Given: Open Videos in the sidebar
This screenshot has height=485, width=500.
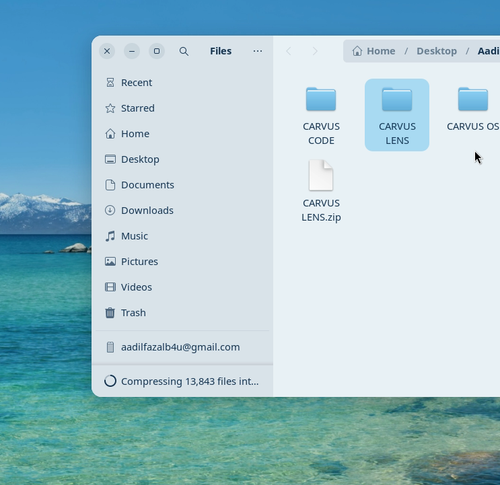Looking at the screenshot, I should click(x=182, y=287).
